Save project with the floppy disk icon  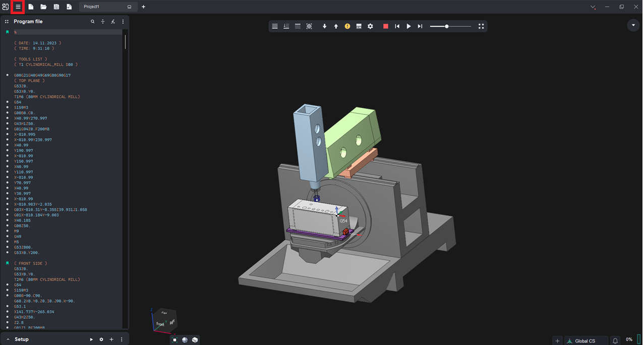tap(56, 7)
